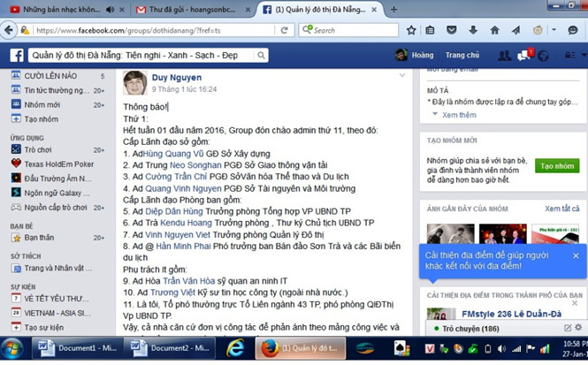Open the bookmarks list icon

pos(430,30)
